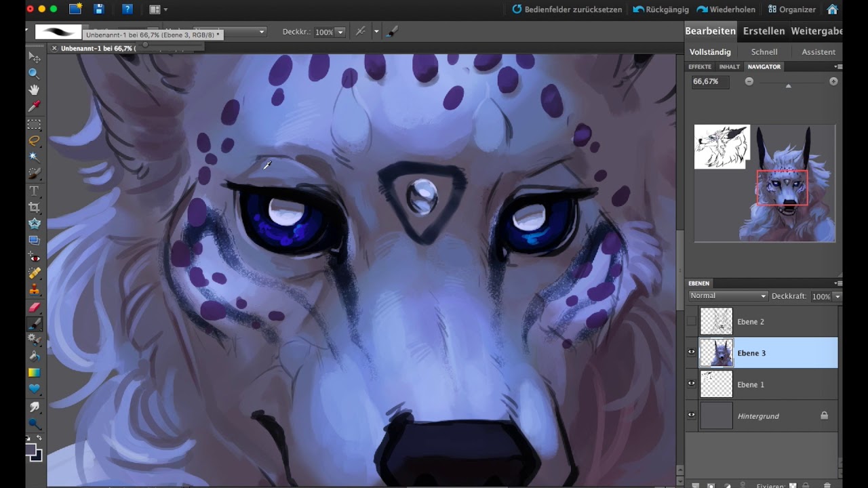Click Bedienfelder zurücksetzen

pos(566,9)
